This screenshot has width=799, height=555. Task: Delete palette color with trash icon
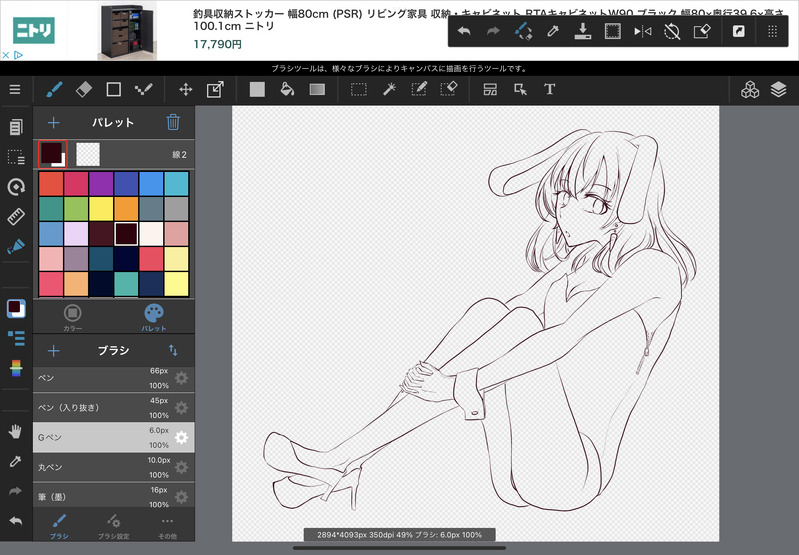click(x=173, y=122)
